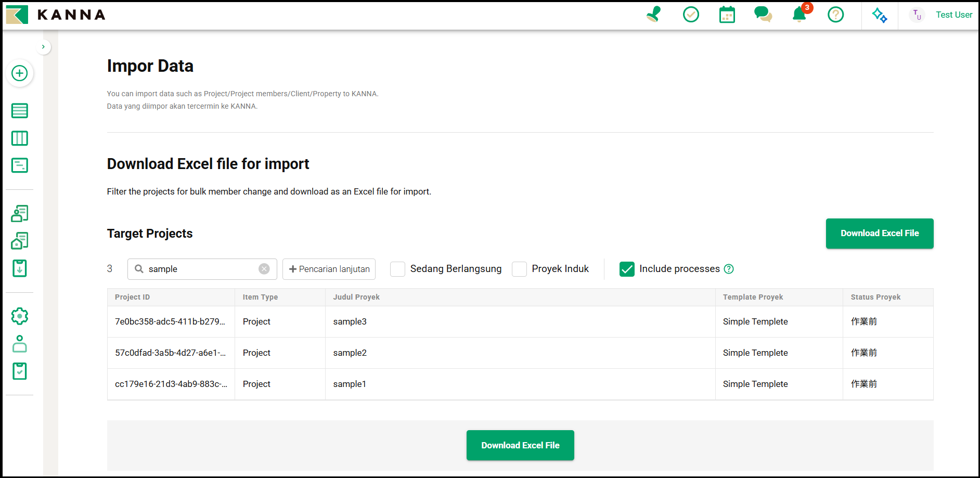Click the magnifier search icon
980x478 pixels.
(x=139, y=269)
